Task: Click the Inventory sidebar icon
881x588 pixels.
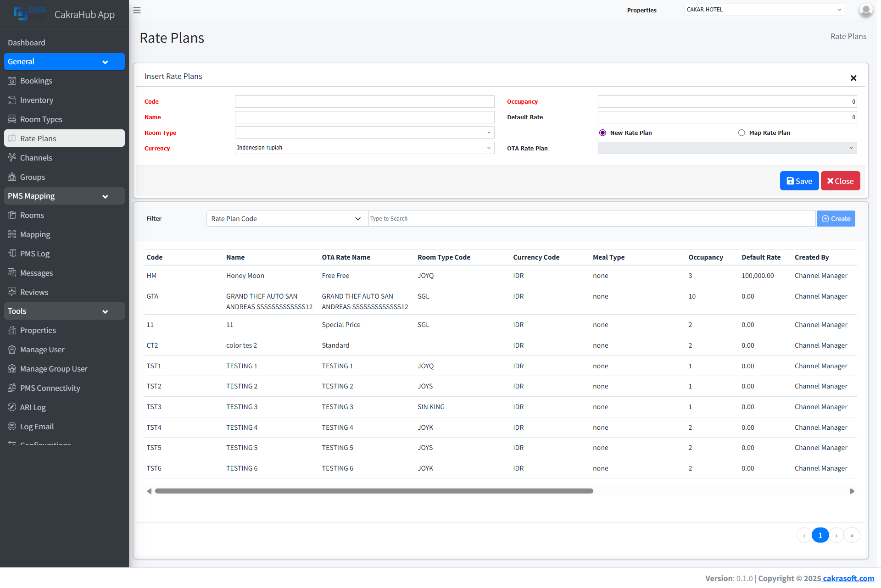Action: [x=12, y=100]
